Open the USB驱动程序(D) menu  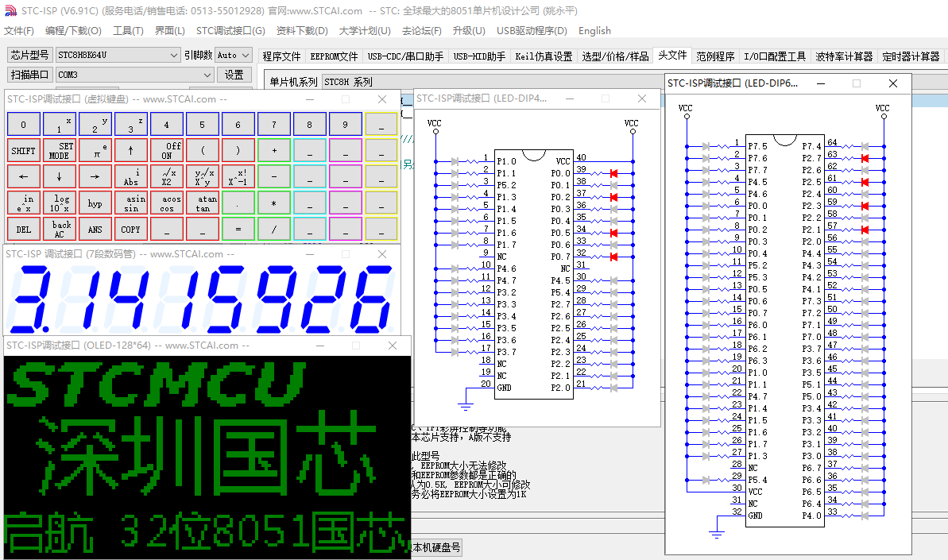(532, 31)
